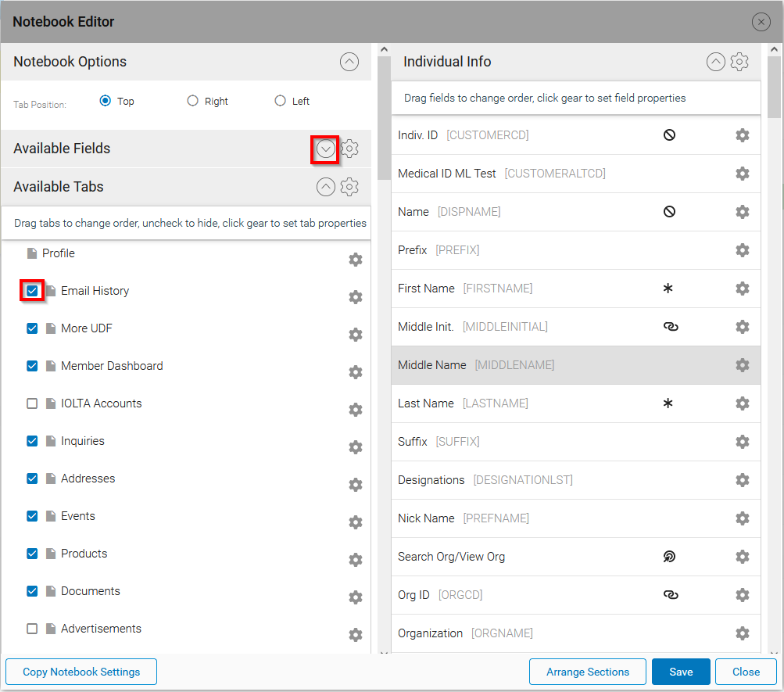Expand the Available Fields section
The width and height of the screenshot is (784, 692).
tap(325, 149)
